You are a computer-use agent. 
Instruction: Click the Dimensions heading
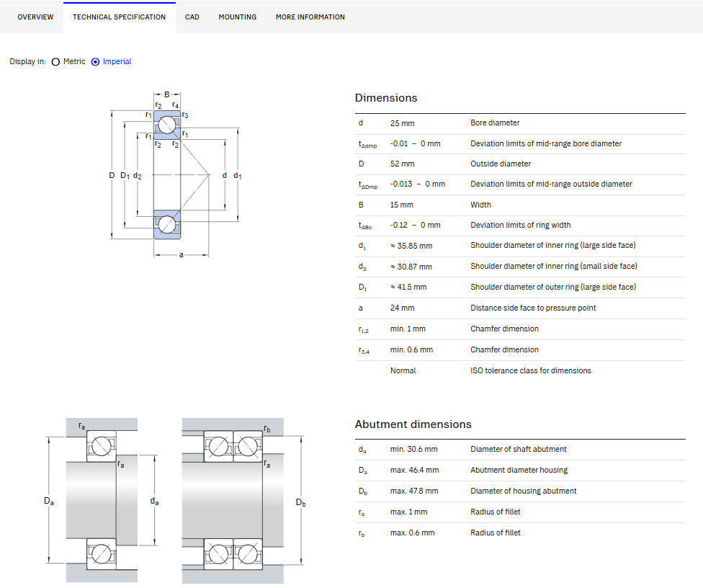click(386, 98)
